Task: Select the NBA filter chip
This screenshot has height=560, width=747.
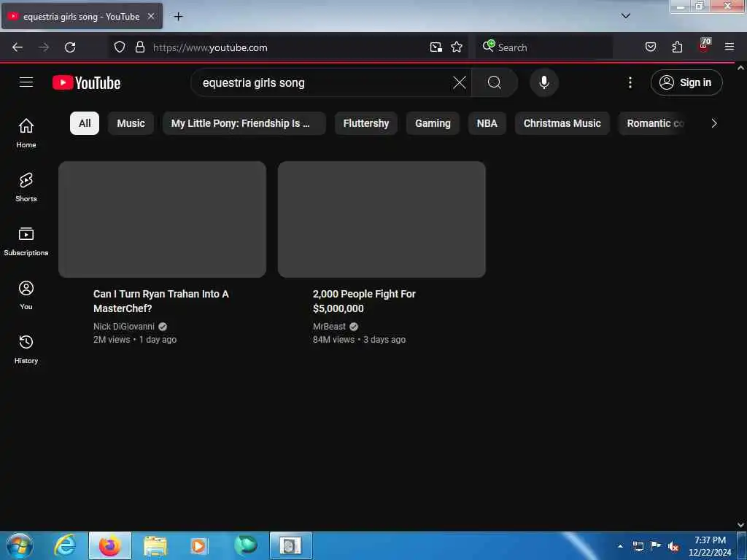Action: 487,123
